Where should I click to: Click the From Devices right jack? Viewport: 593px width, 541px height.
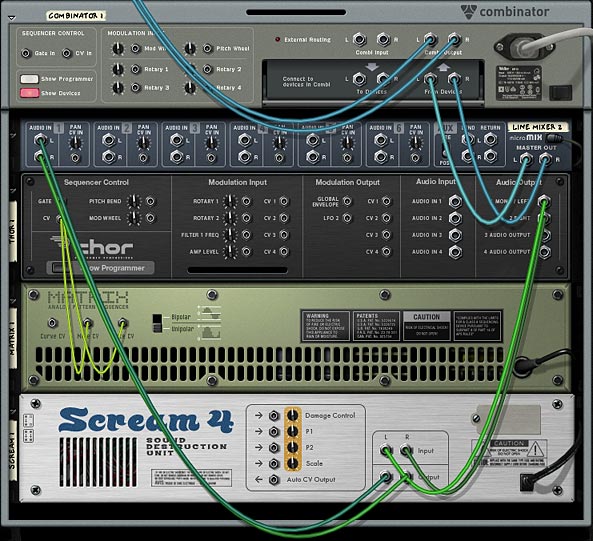pyautogui.click(x=454, y=79)
